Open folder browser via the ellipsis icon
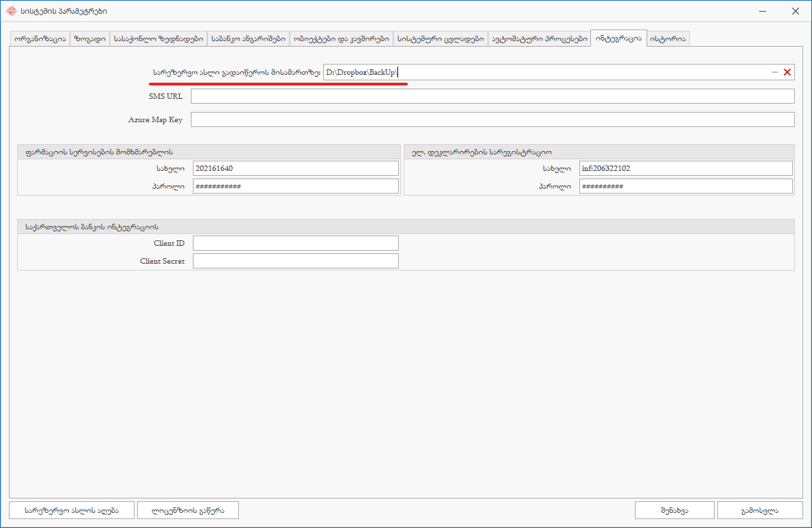Screen dimensions: 812x528 tap(775, 72)
